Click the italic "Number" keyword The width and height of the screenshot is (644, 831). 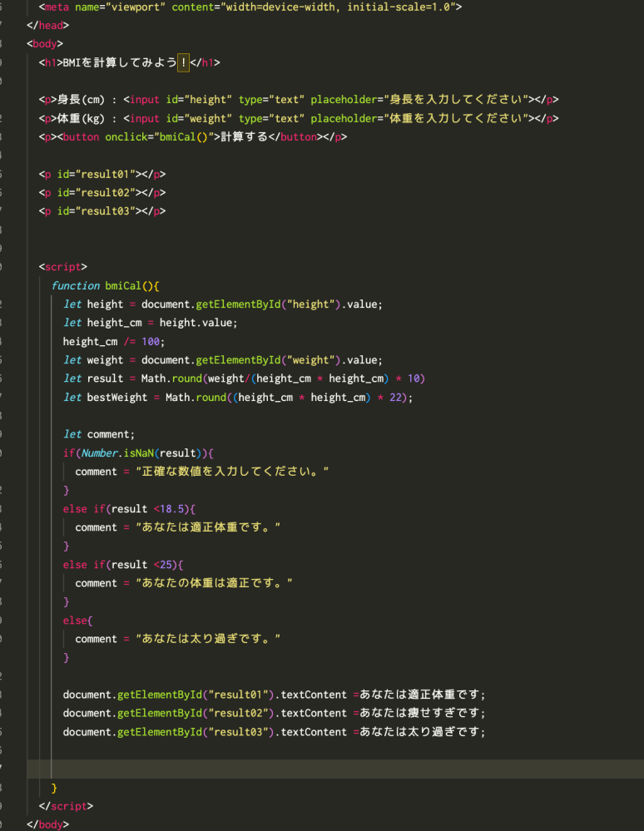pyautogui.click(x=99, y=453)
